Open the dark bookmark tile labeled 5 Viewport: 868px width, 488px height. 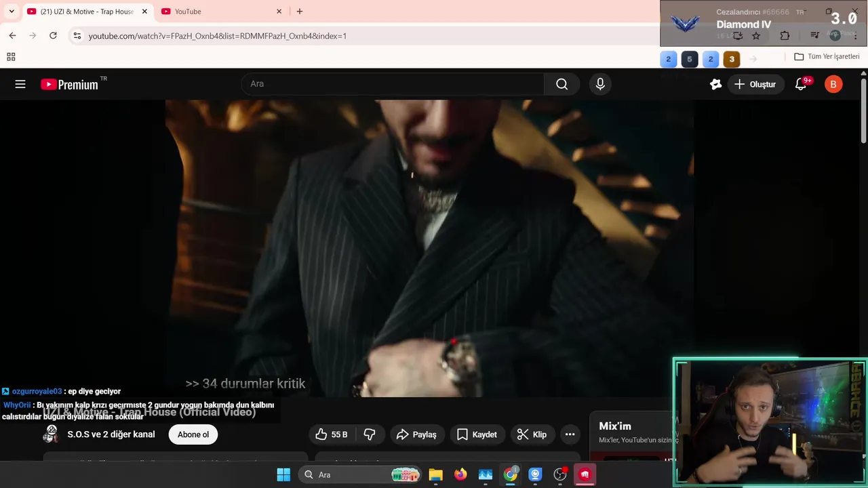(x=690, y=59)
